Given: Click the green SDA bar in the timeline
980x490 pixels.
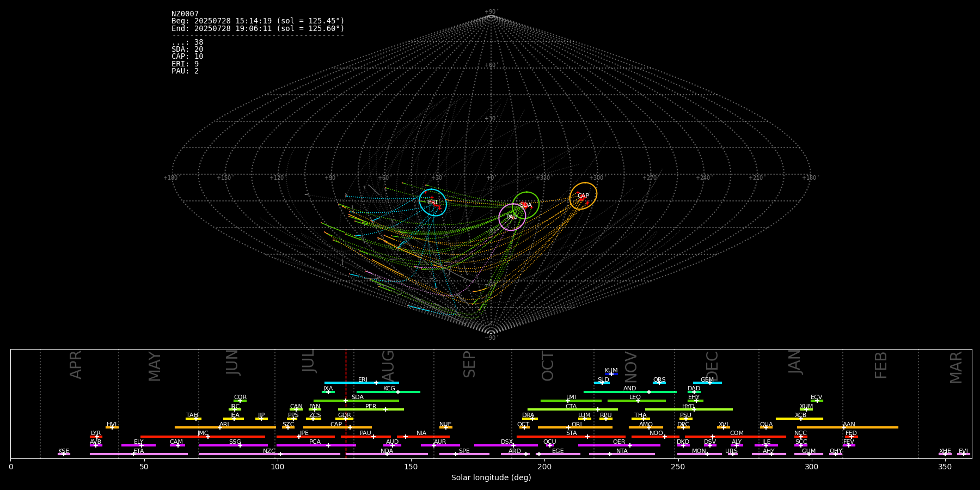Looking at the screenshot, I should point(356,401).
